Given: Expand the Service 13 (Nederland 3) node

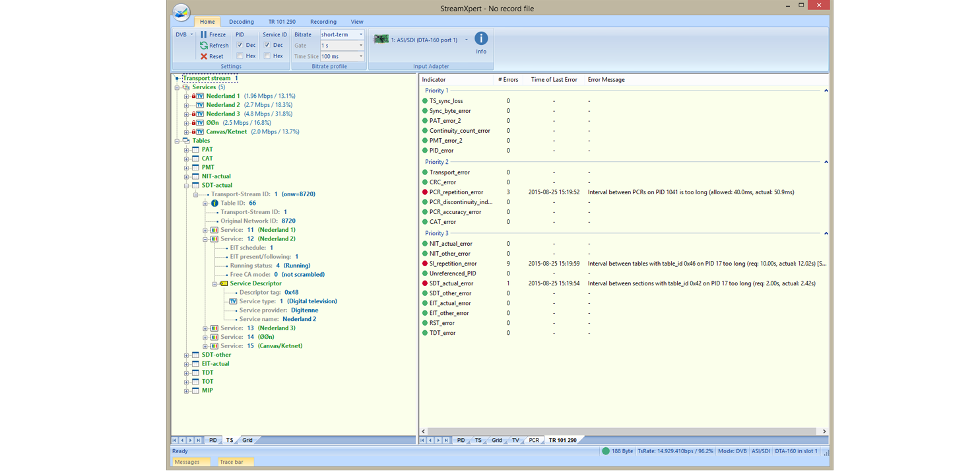Looking at the screenshot, I should tap(205, 328).
